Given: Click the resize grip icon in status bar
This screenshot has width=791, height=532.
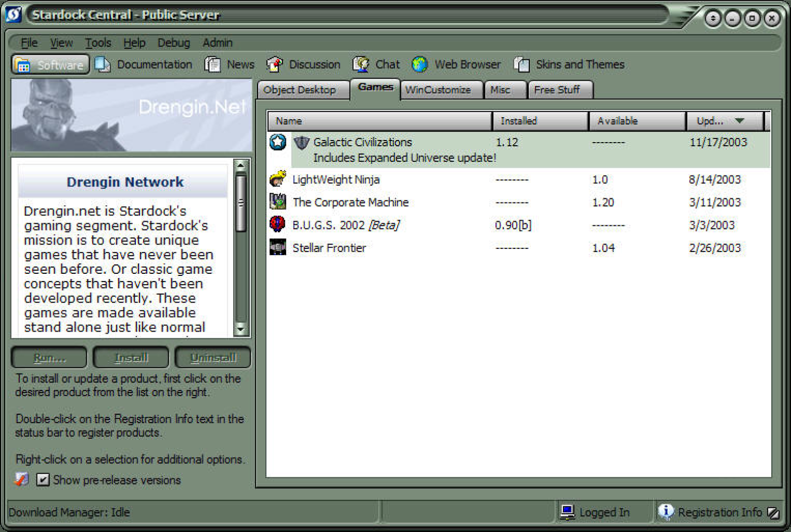Looking at the screenshot, I should (x=773, y=513).
